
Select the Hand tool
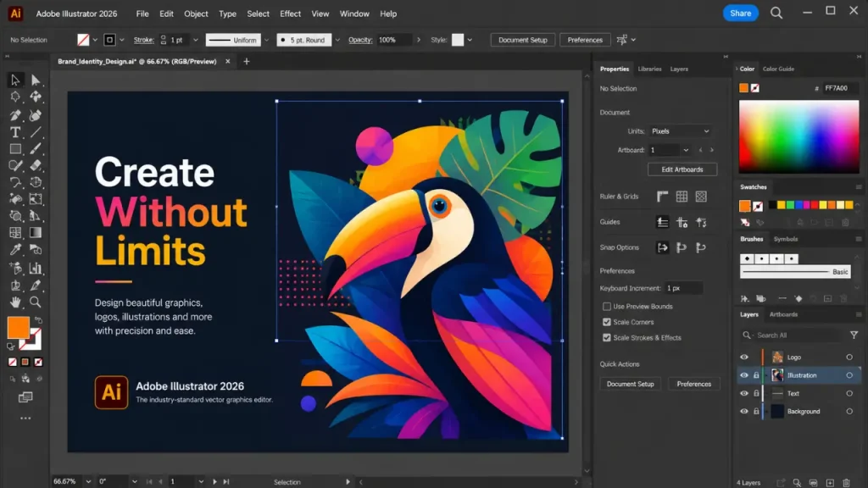(x=15, y=302)
